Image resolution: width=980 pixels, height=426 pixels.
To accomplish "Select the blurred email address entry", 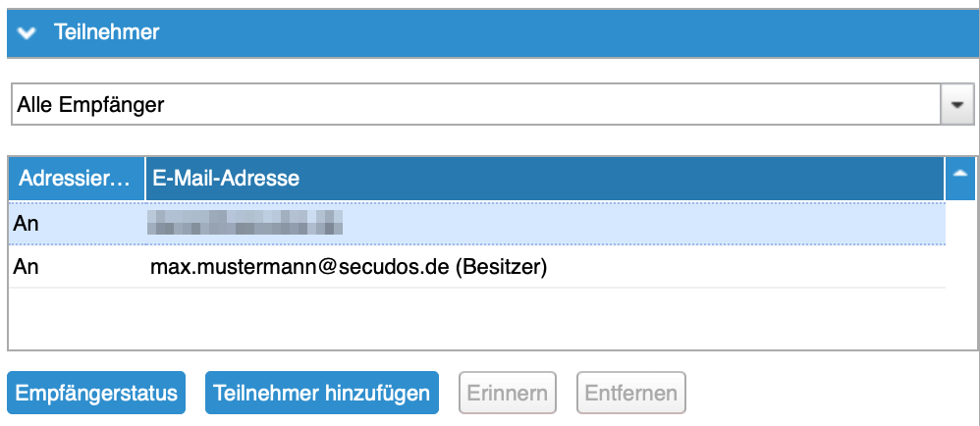I will coord(245,223).
